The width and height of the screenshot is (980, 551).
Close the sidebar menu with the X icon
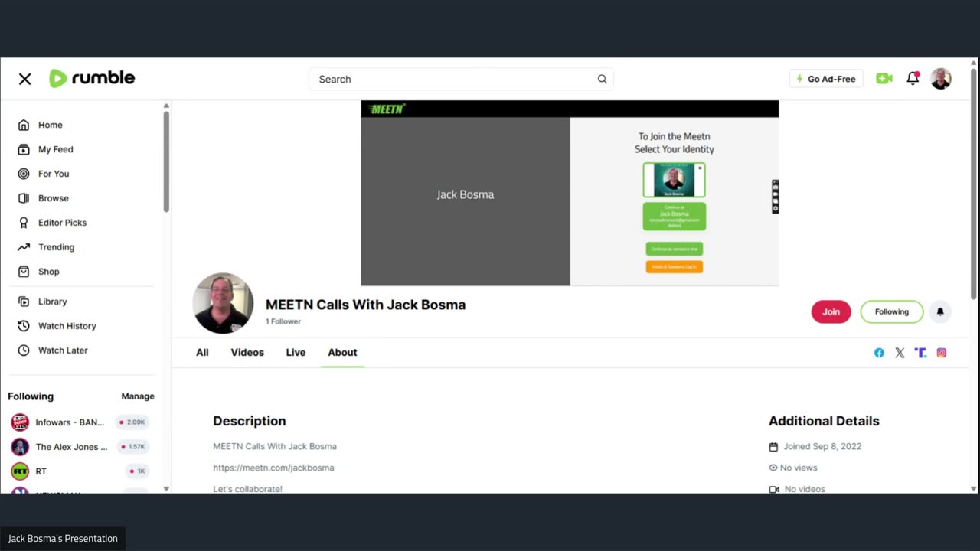pyautogui.click(x=24, y=79)
